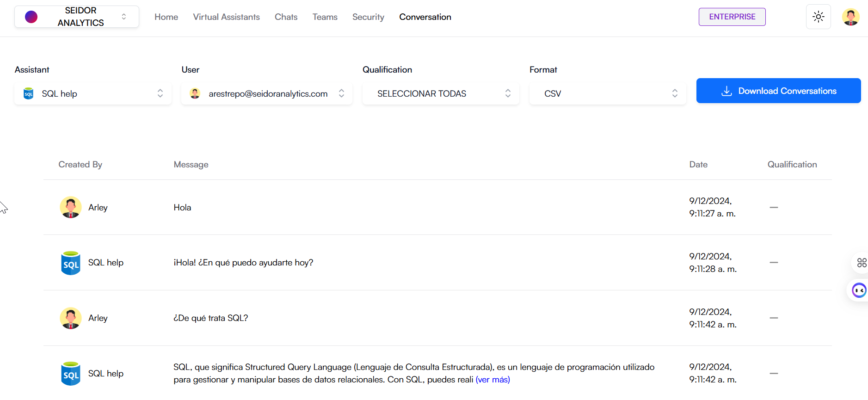The width and height of the screenshot is (868, 400).
Task: Open the Chats page
Action: (x=286, y=17)
